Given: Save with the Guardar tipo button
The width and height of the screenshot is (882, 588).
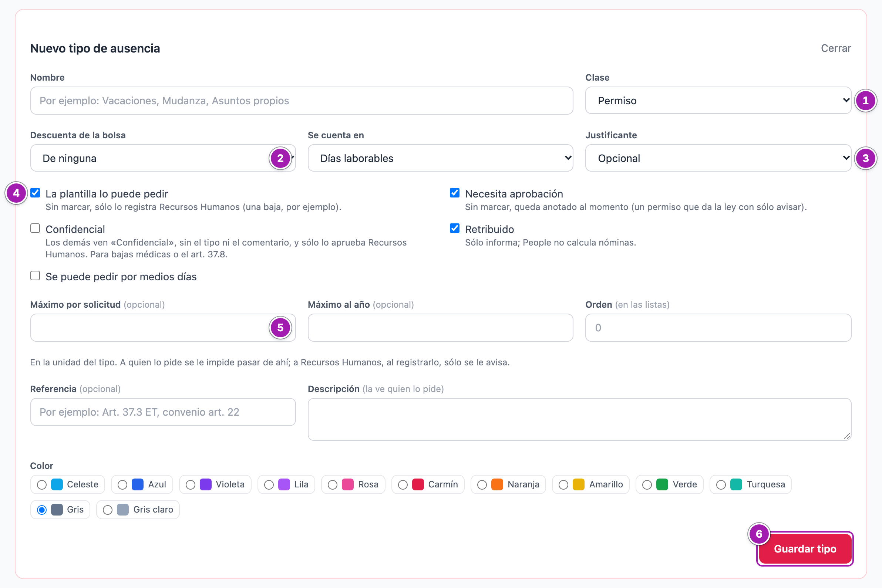Looking at the screenshot, I should 805,549.
